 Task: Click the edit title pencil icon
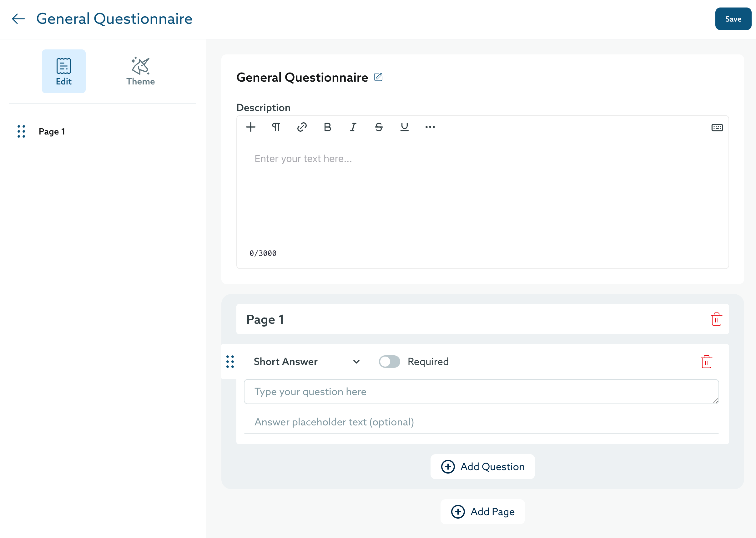coord(378,77)
